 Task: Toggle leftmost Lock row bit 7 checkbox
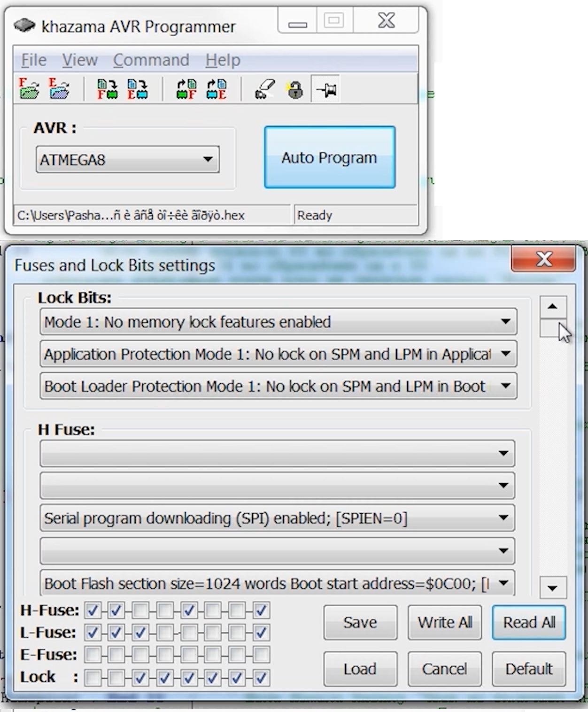pos(93,678)
